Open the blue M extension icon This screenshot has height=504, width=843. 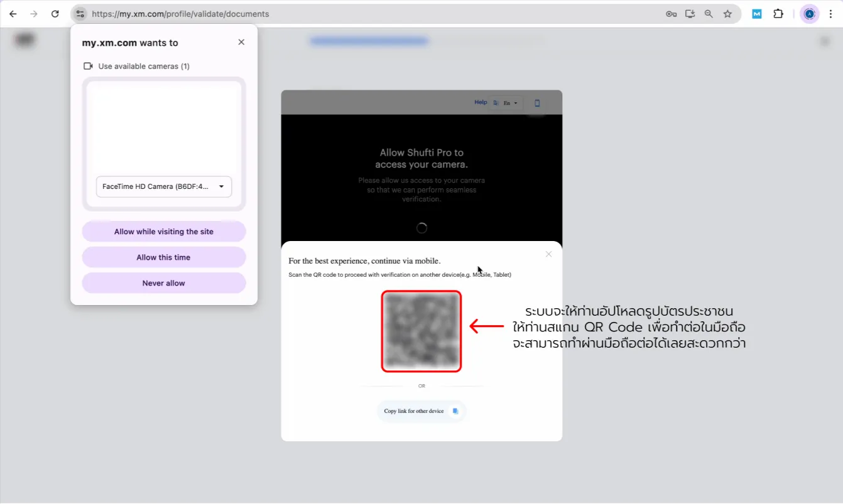coord(757,14)
